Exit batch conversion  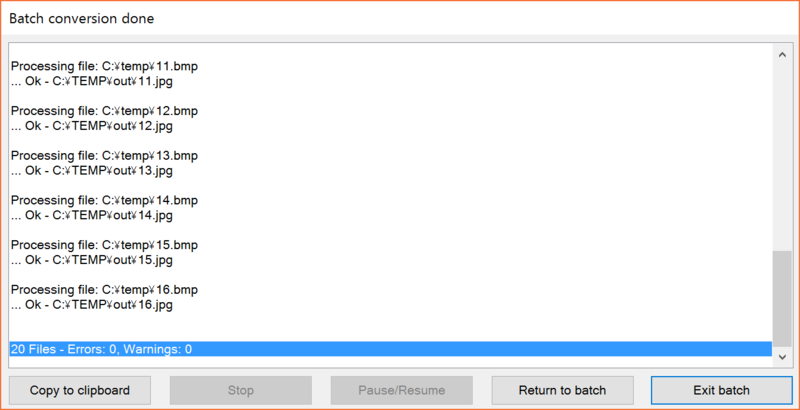point(721,391)
